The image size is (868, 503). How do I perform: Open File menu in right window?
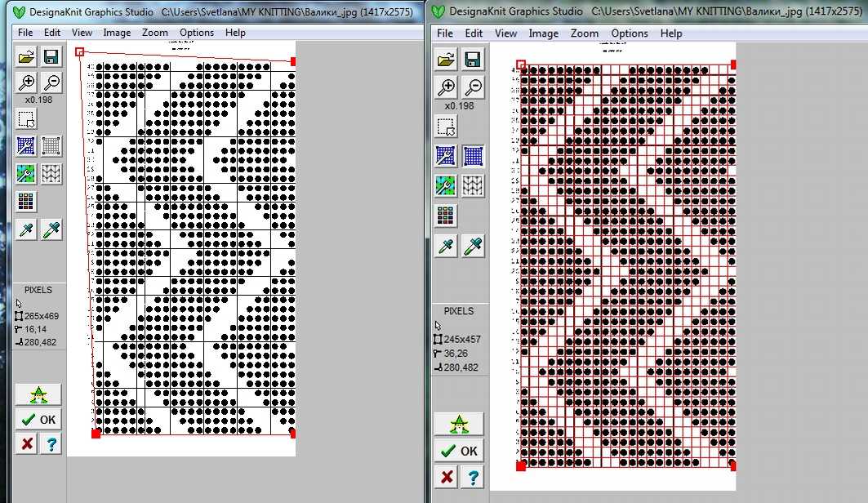tap(445, 33)
